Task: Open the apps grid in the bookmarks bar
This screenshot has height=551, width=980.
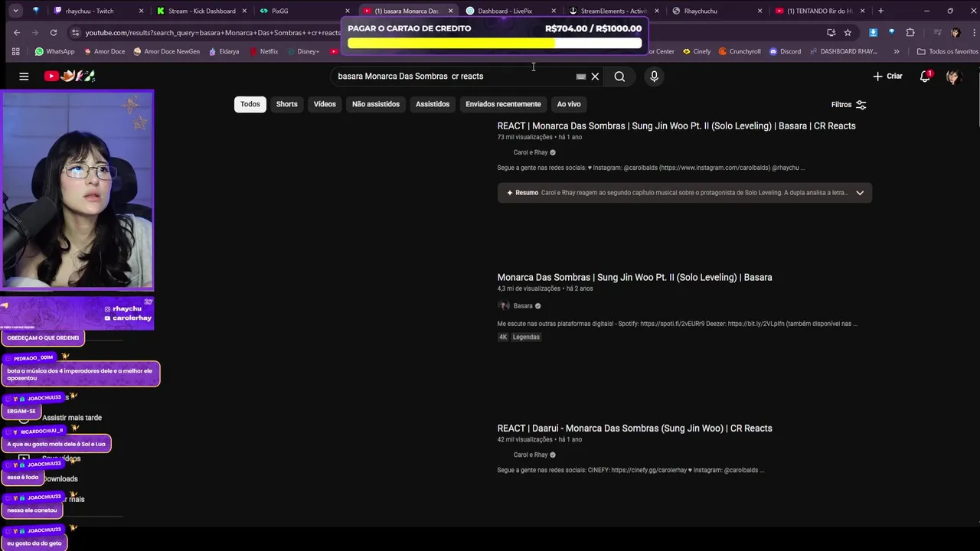Action: [15, 51]
